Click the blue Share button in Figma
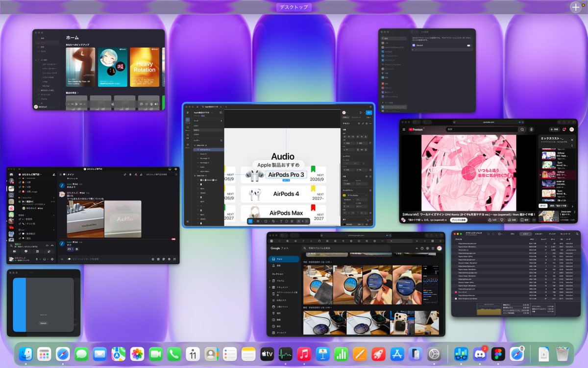The width and height of the screenshot is (588, 368). pos(369,113)
